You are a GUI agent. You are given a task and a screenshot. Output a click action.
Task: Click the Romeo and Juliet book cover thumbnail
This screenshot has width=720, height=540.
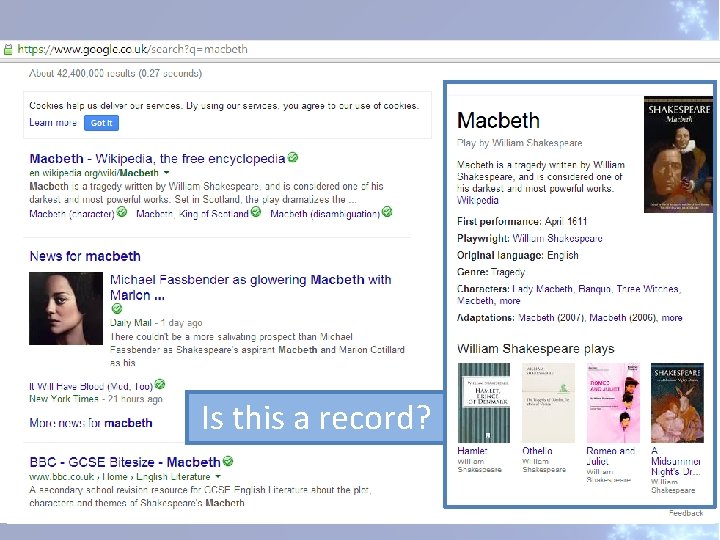613,403
